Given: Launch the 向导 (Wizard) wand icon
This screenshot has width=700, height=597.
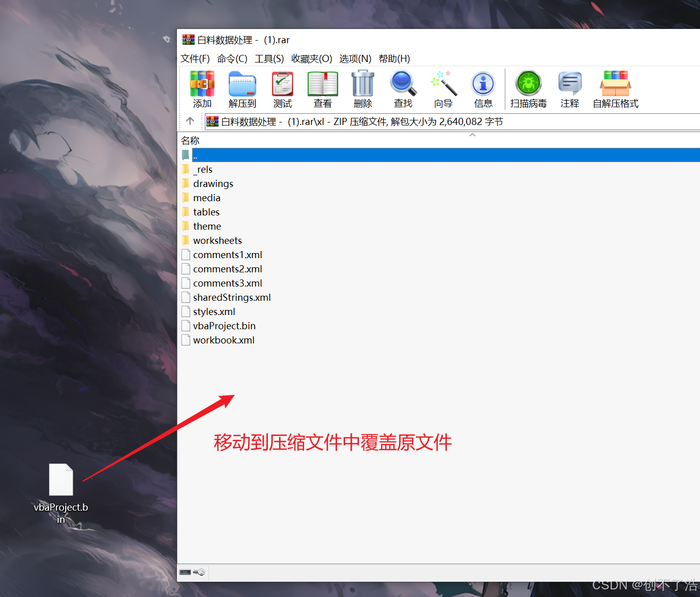Looking at the screenshot, I should coord(443,84).
